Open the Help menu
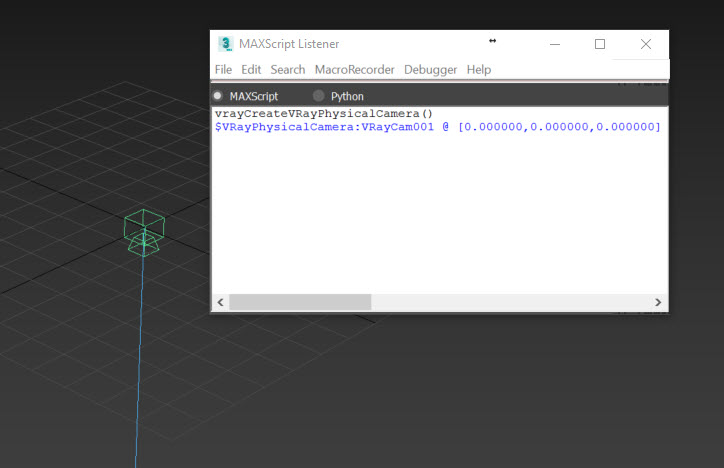 (479, 70)
